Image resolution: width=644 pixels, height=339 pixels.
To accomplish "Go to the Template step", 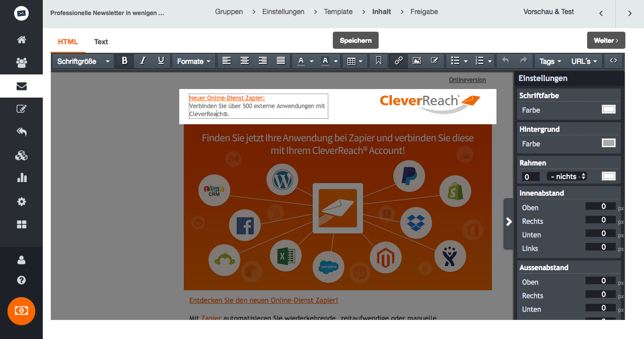I will (338, 12).
